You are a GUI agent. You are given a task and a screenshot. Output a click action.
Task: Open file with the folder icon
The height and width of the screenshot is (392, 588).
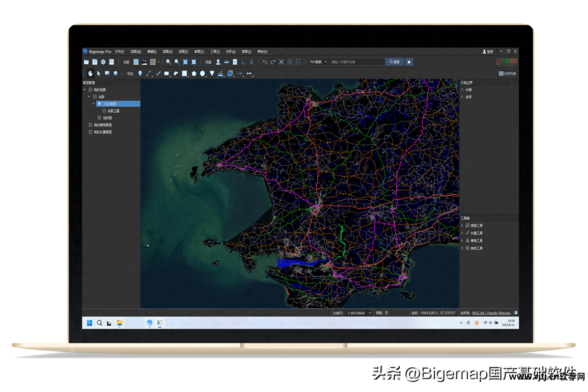(x=86, y=62)
